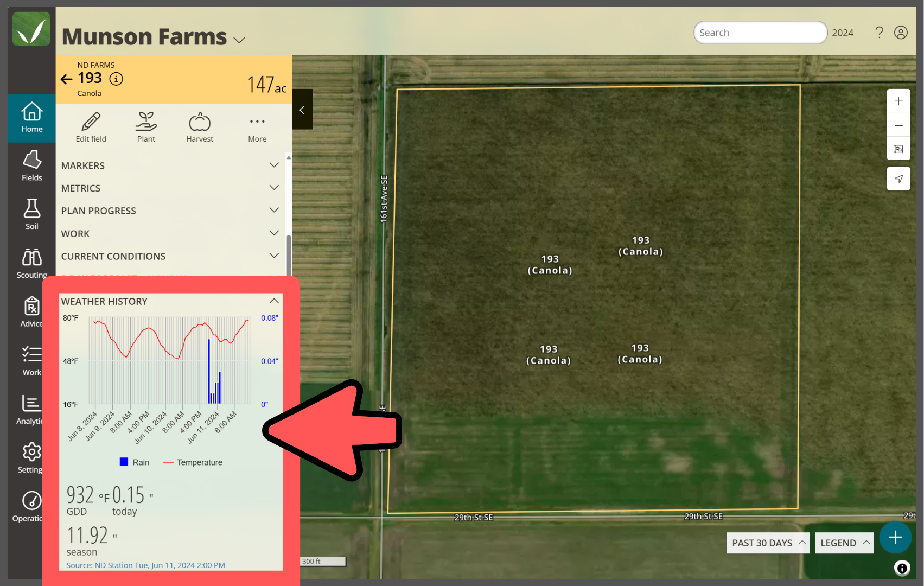Toggle the Rain legend series
924x586 pixels.
point(134,462)
